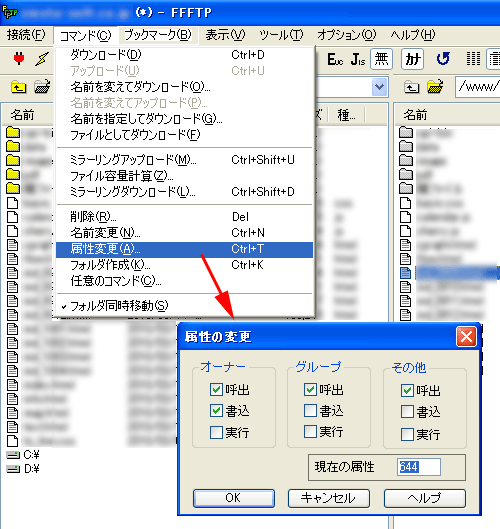Open the local path dropdown arrow
Screen dimensions: 500x529
tap(379, 87)
